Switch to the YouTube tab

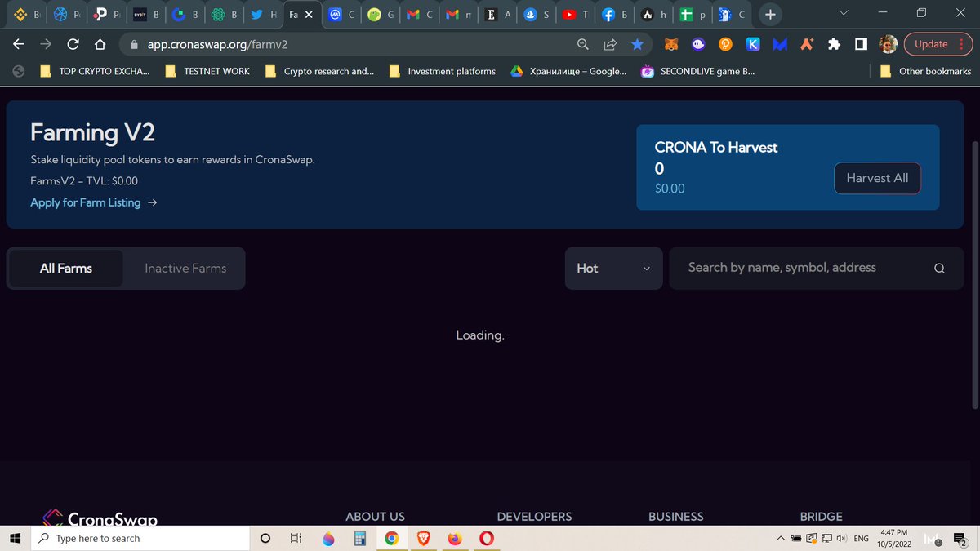click(x=577, y=15)
